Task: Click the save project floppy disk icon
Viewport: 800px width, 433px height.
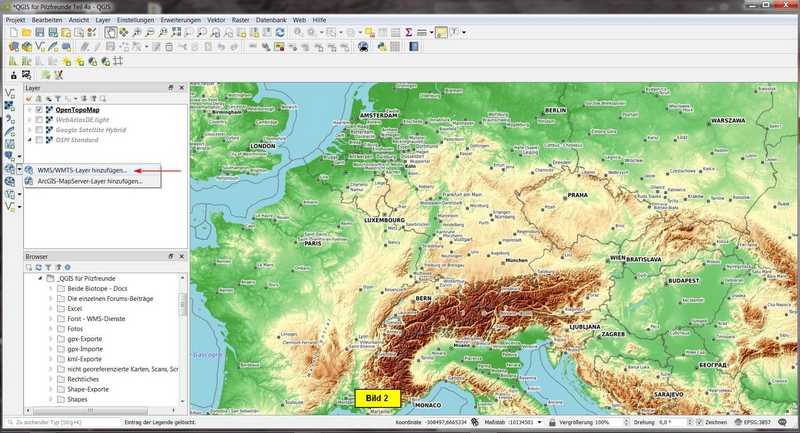Action: [40, 32]
